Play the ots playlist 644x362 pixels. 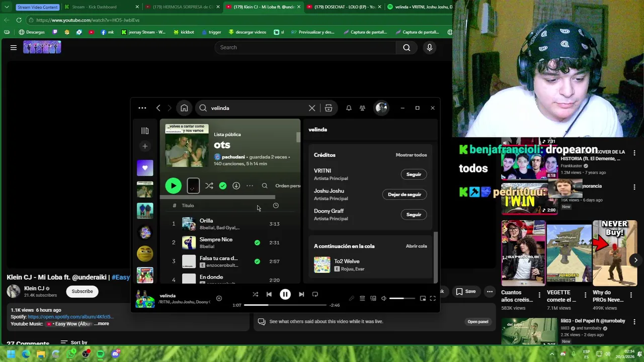[x=173, y=186]
